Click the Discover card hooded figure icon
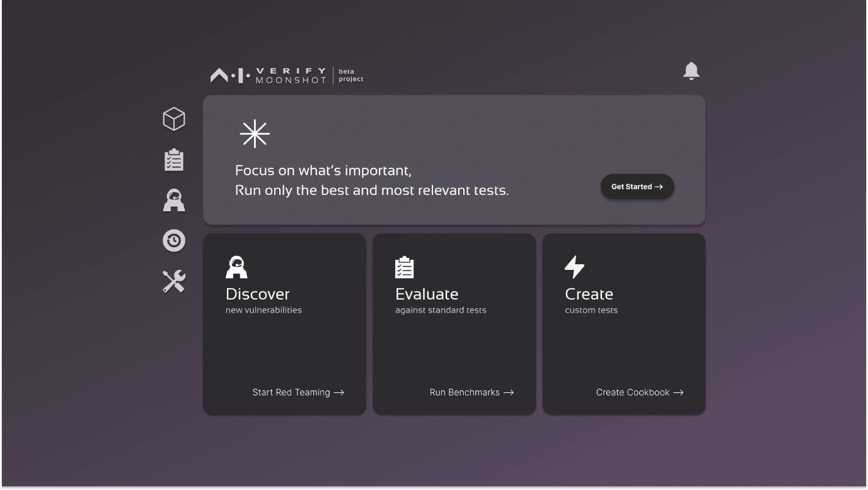 click(x=236, y=267)
